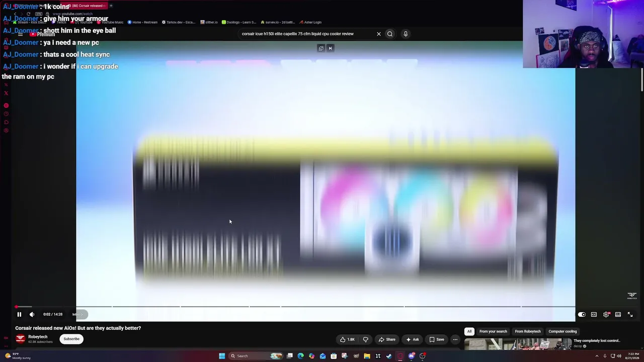Image resolution: width=644 pixels, height=362 pixels.
Task: Reload the current page
Action: pos(28,14)
